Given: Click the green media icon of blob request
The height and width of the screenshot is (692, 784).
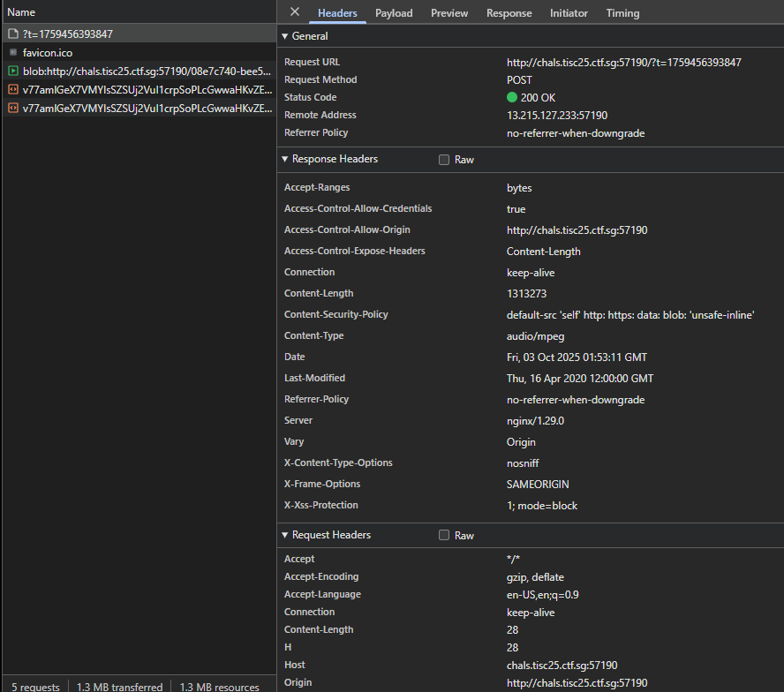Looking at the screenshot, I should coord(12,71).
